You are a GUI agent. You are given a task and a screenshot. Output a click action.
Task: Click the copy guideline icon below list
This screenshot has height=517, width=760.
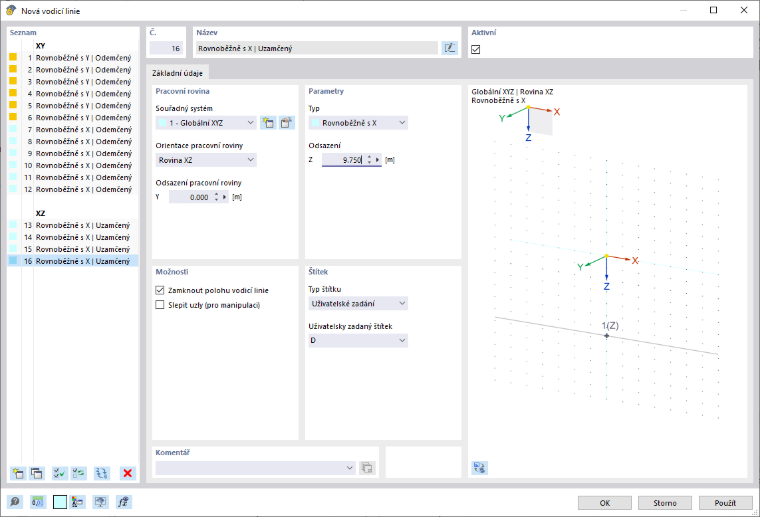(36, 473)
